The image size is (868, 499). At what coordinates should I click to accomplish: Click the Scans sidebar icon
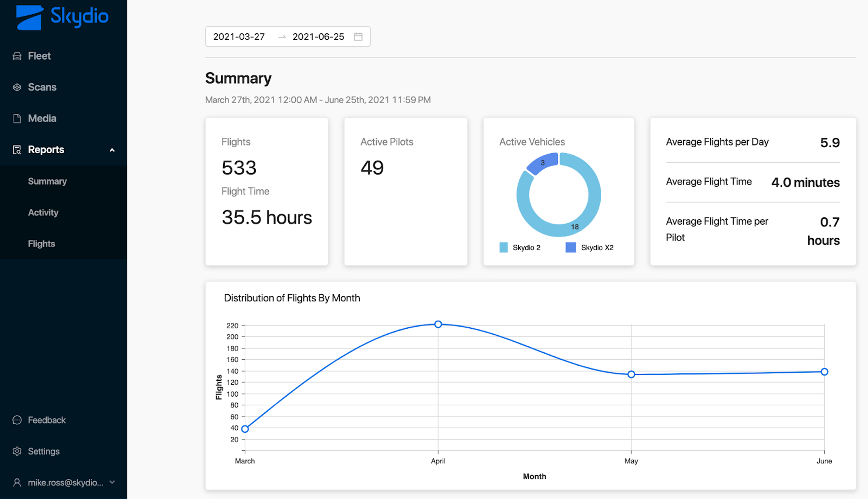pos(17,87)
